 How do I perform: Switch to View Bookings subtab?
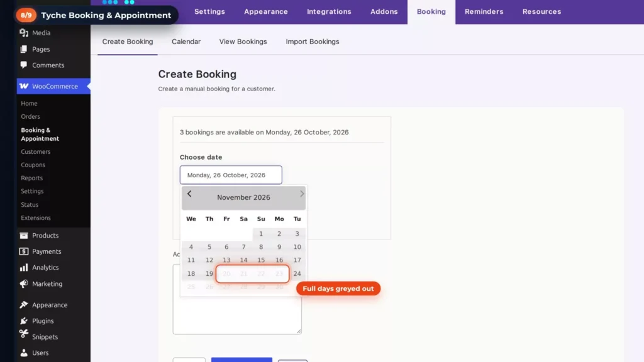243,41
